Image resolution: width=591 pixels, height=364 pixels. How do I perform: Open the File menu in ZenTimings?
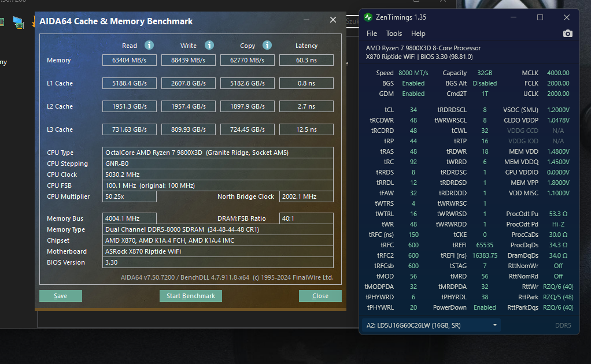372,34
